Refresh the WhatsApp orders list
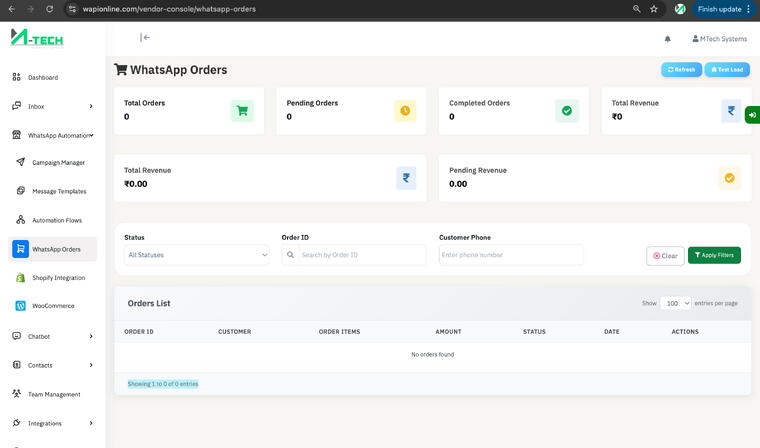This screenshot has width=760, height=448. (x=681, y=70)
